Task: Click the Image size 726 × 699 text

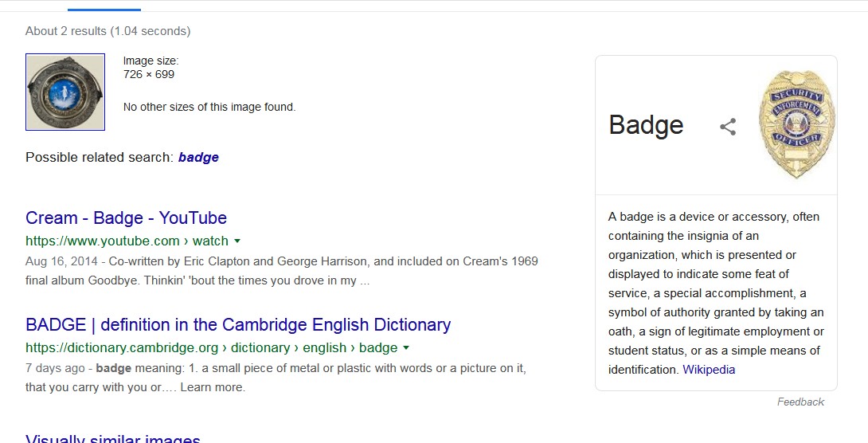Action: point(151,68)
